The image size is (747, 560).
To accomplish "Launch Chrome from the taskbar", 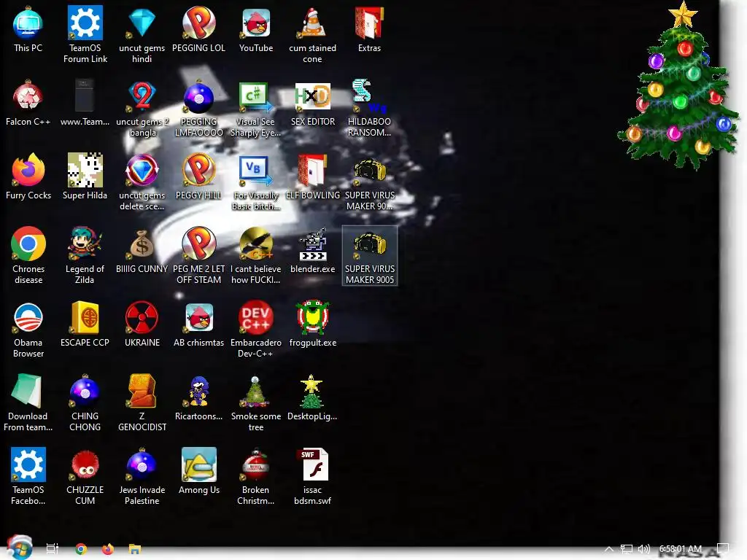I will pyautogui.click(x=81, y=549).
